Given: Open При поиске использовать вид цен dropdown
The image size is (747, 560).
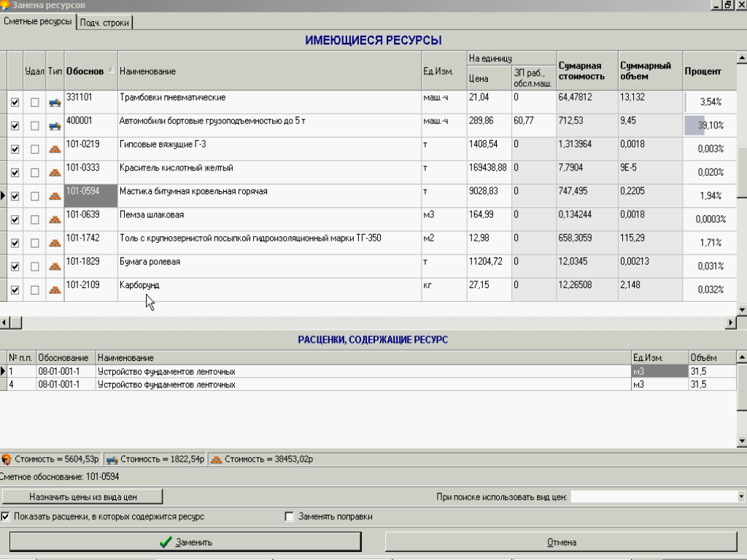Looking at the screenshot, I should (x=741, y=497).
